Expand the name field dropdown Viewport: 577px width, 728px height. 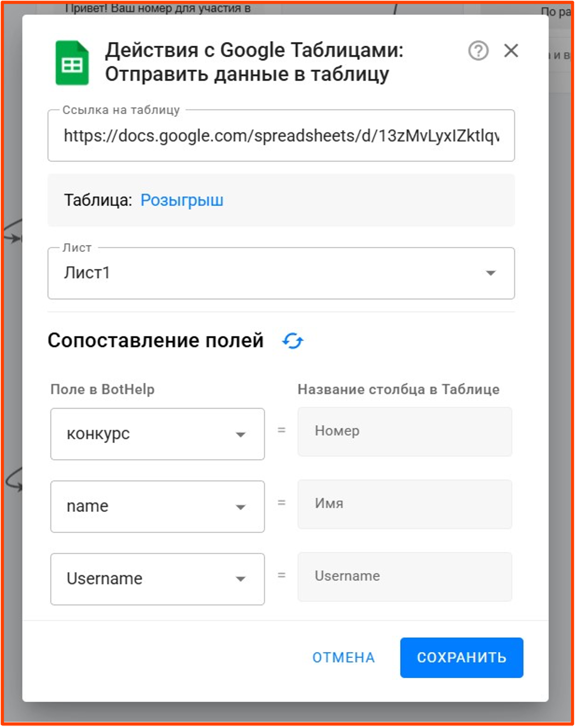[x=157, y=507]
